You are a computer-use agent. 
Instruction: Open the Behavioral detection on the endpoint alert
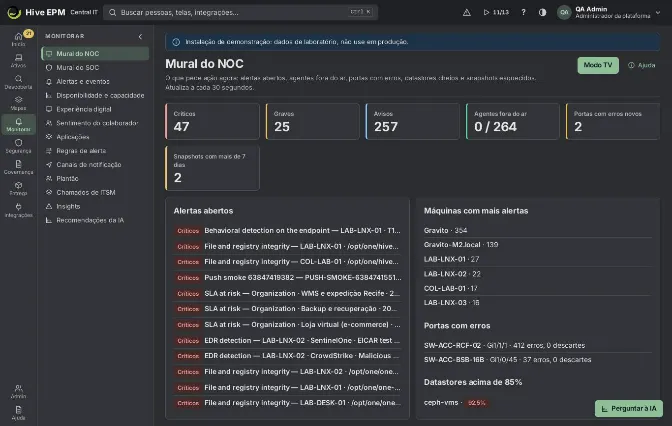point(287,231)
